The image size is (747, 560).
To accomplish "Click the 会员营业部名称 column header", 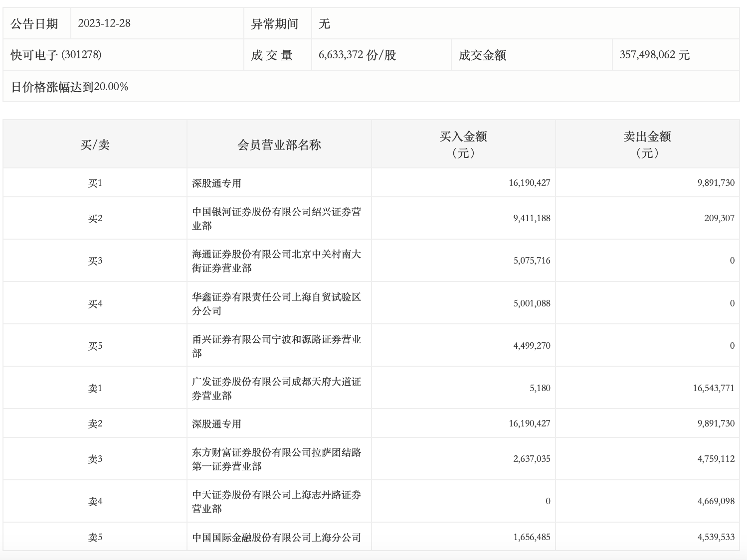I will (x=279, y=144).
